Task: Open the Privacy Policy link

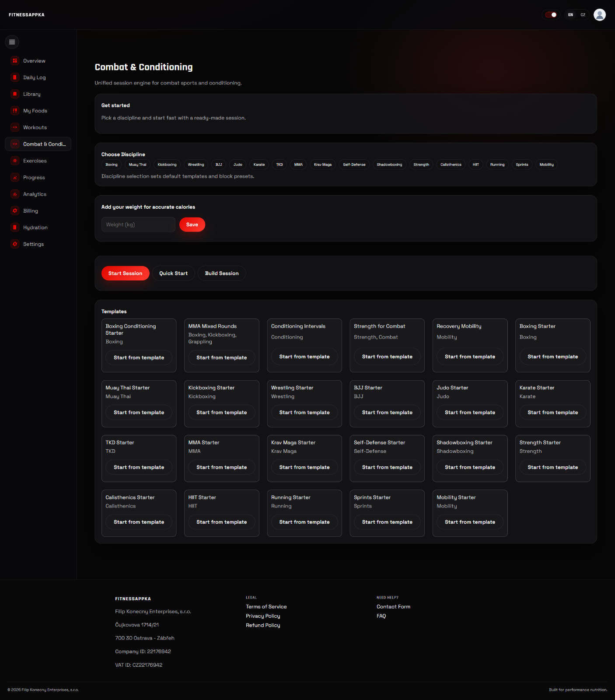Action: (263, 616)
